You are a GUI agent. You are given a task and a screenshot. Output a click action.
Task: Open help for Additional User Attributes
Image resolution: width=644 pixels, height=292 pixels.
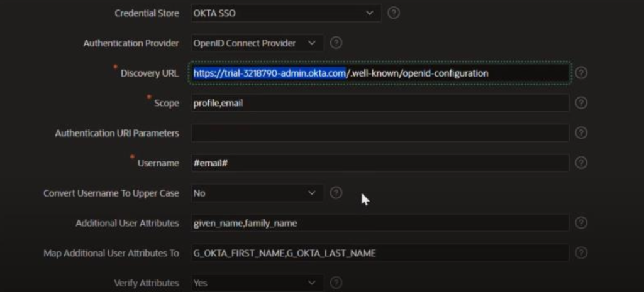[x=581, y=223]
